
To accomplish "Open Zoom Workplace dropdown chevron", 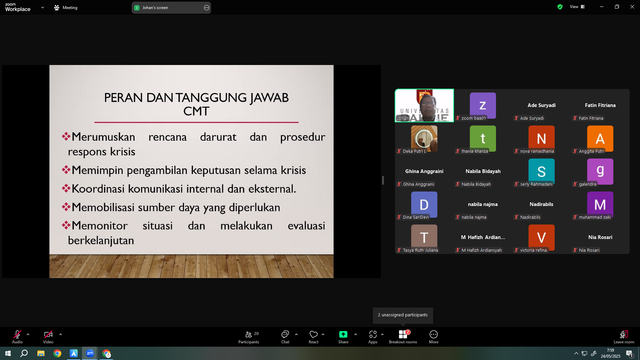I will click(42, 7).
